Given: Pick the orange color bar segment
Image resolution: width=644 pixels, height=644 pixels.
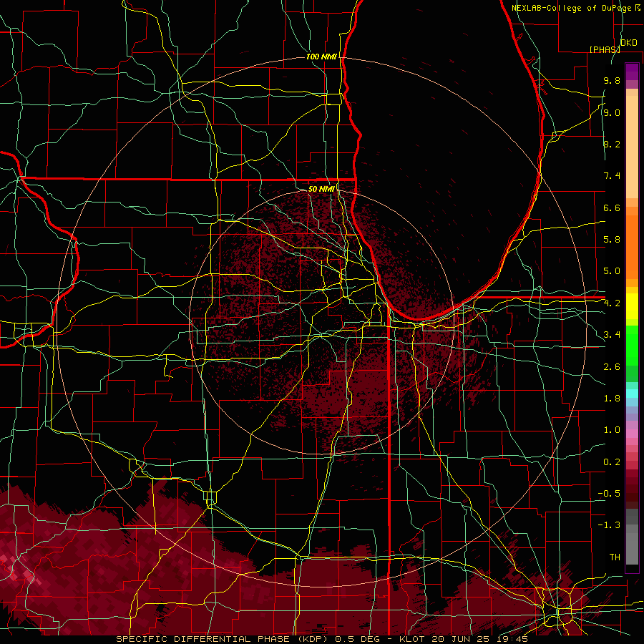Looking at the screenshot, I should coord(632,246).
